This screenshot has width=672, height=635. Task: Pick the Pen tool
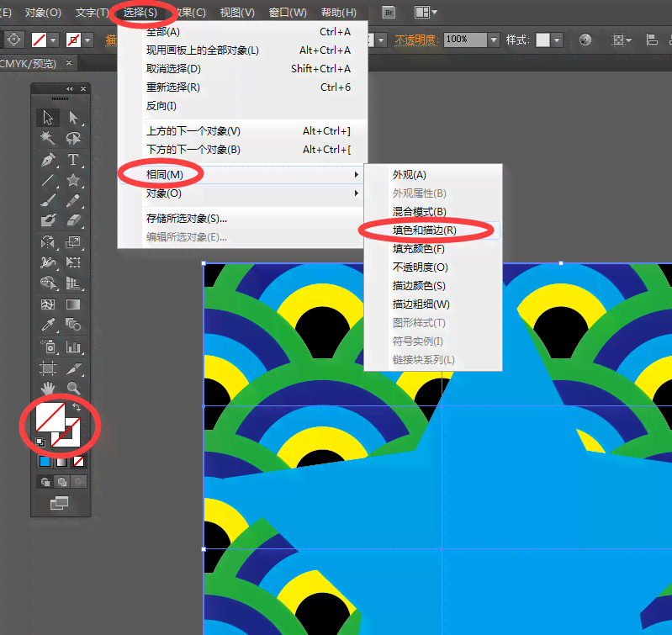click(48, 160)
